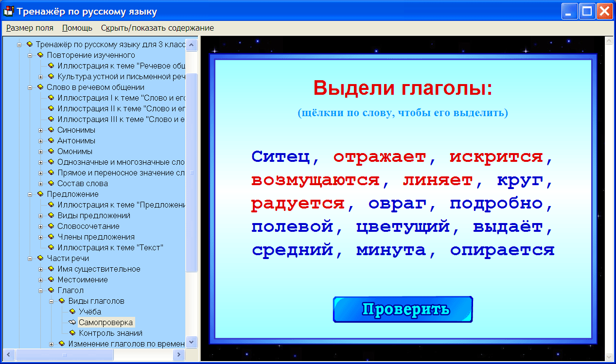Expand the "Имя существительное" tree node
Image resolution: width=616 pixels, height=364 pixels.
(40, 269)
